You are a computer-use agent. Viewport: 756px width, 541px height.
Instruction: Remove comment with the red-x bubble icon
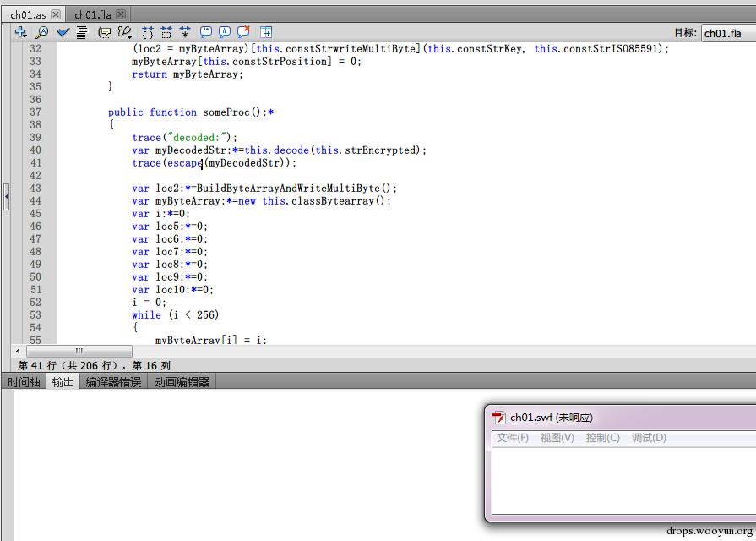[x=243, y=32]
